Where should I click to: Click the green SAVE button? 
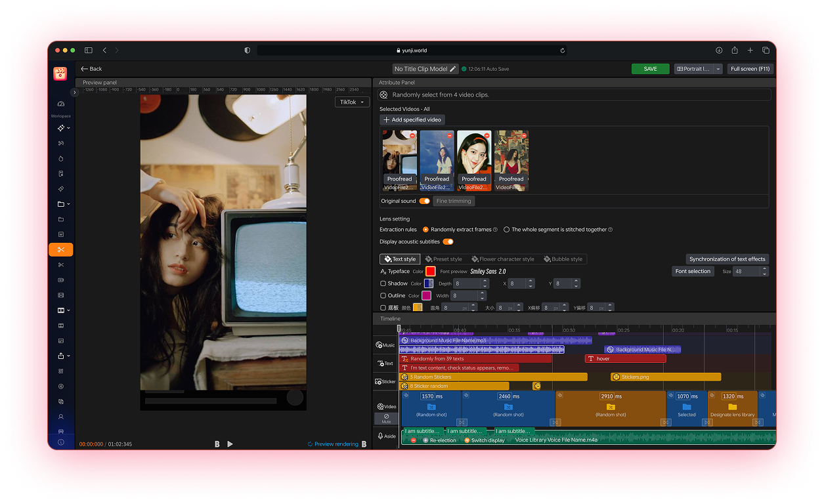point(650,69)
